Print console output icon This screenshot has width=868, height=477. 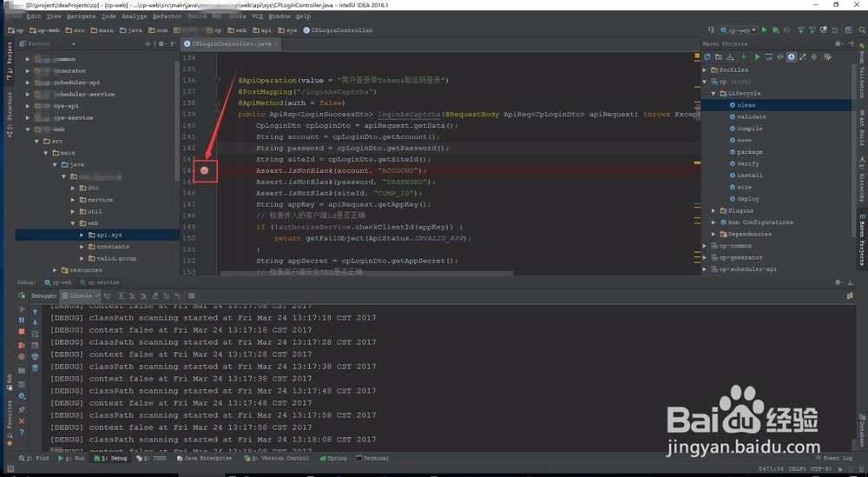click(x=35, y=356)
